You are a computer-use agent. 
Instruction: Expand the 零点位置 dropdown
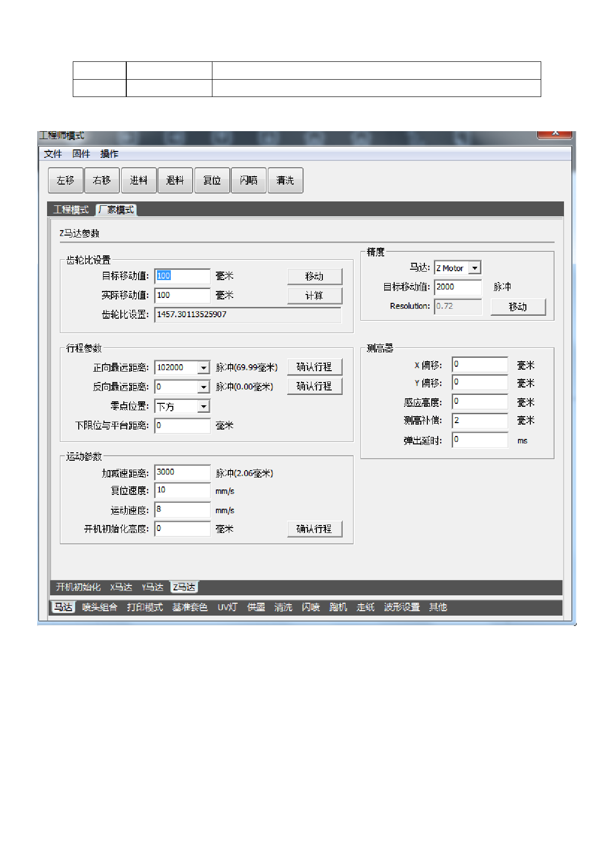pos(204,407)
